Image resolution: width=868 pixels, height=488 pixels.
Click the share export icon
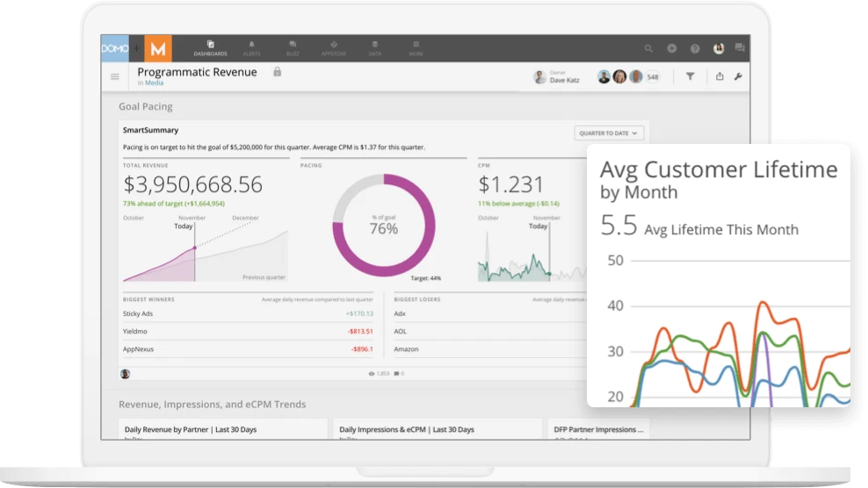pyautogui.click(x=720, y=76)
